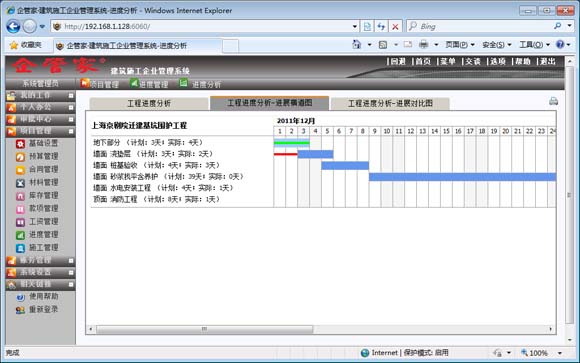Click the print icon above the Gantt chart
580x363 pixels.
[x=553, y=101]
